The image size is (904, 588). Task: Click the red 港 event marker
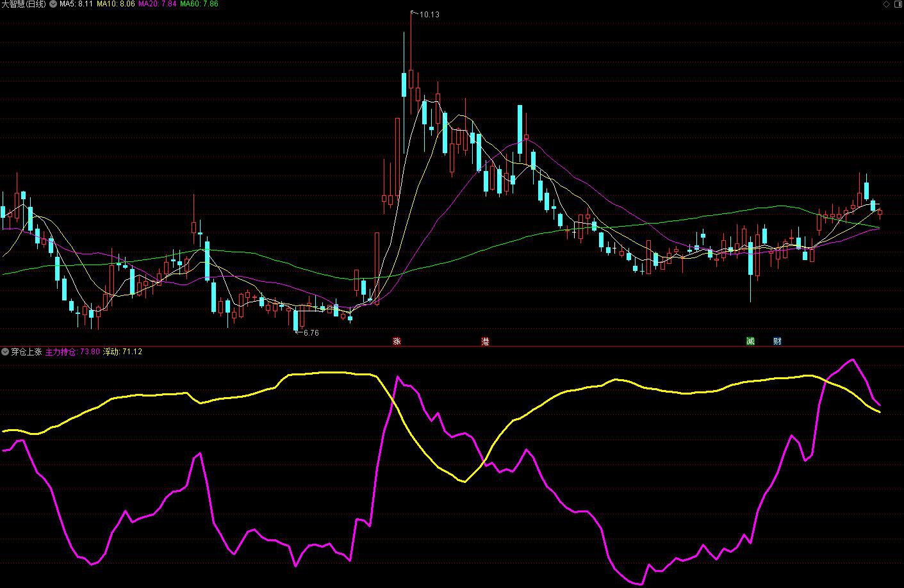[485, 341]
